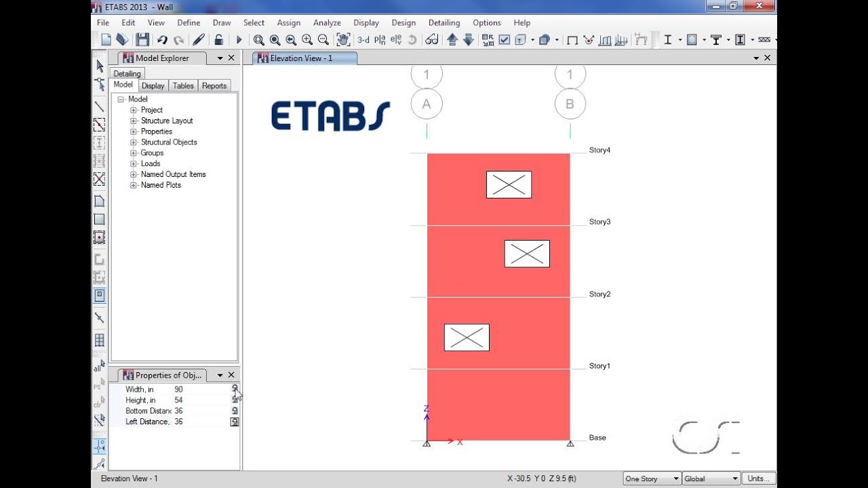Click the Set Display Options checkbox icon
868x488 pixels.
coord(505,40)
